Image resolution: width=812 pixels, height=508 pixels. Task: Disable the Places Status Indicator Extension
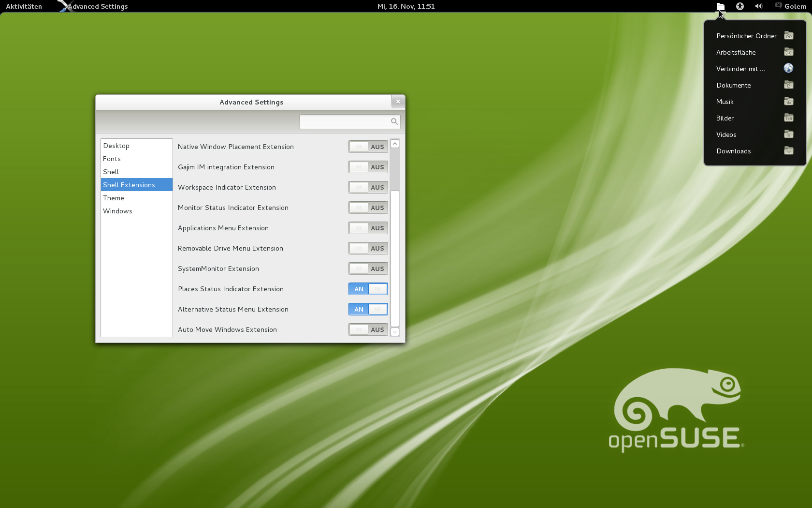(x=368, y=289)
